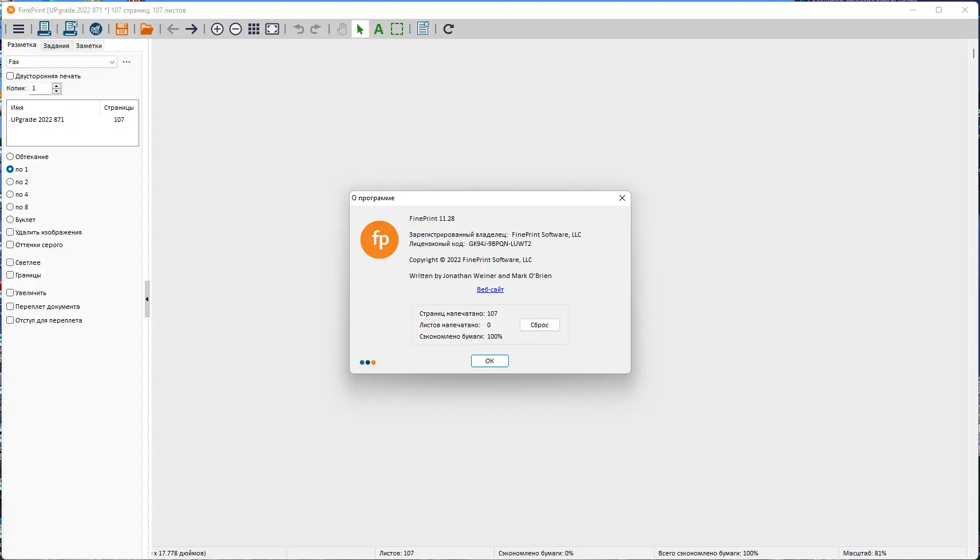Open in pdfFactory Pro

click(96, 29)
